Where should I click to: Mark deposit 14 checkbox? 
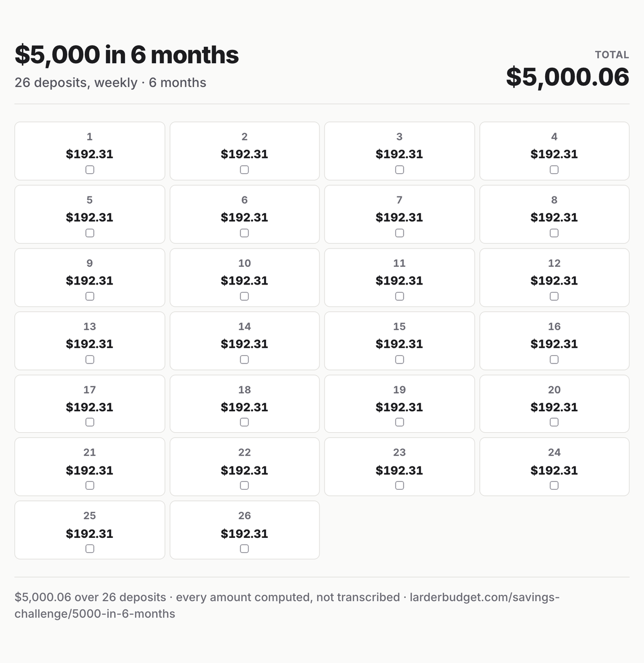[244, 360]
